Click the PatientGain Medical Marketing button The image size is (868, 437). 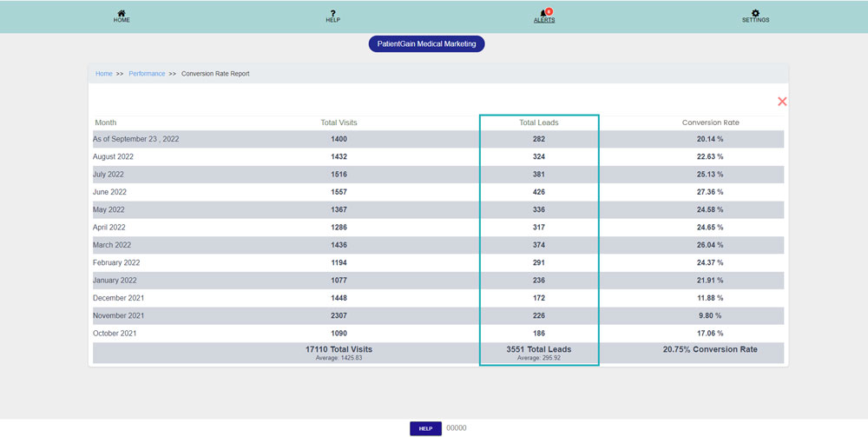click(426, 43)
